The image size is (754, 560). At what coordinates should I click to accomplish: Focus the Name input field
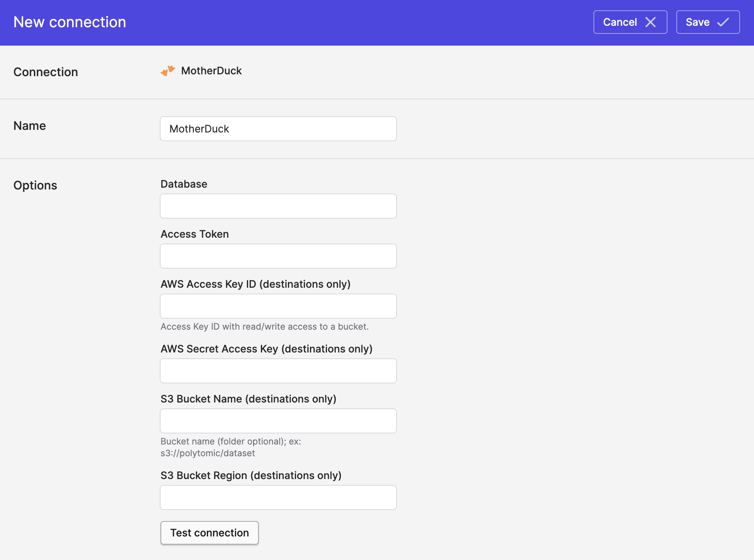click(278, 129)
